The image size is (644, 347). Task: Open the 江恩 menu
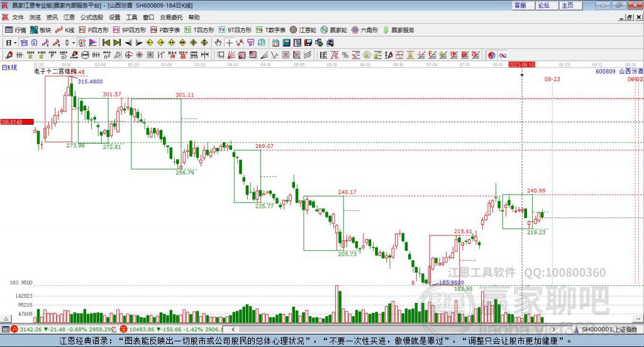point(69,17)
